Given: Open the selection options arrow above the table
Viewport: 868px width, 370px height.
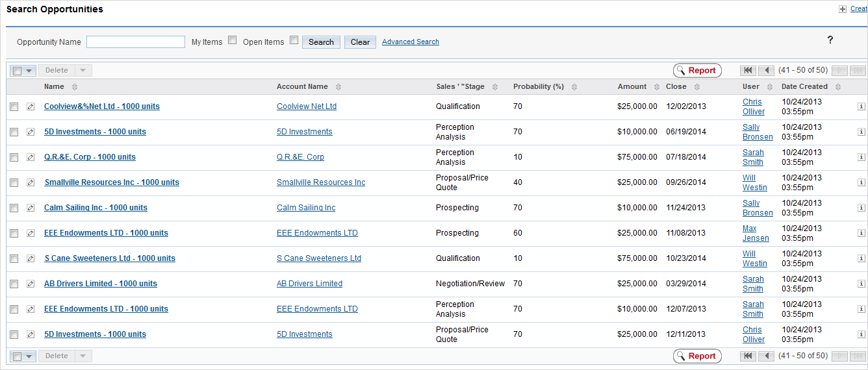Looking at the screenshot, I should (30, 71).
